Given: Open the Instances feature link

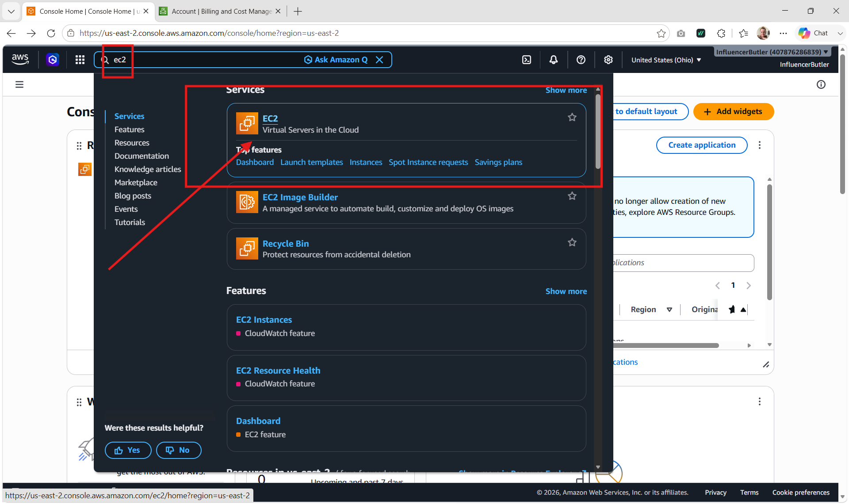Looking at the screenshot, I should (366, 162).
